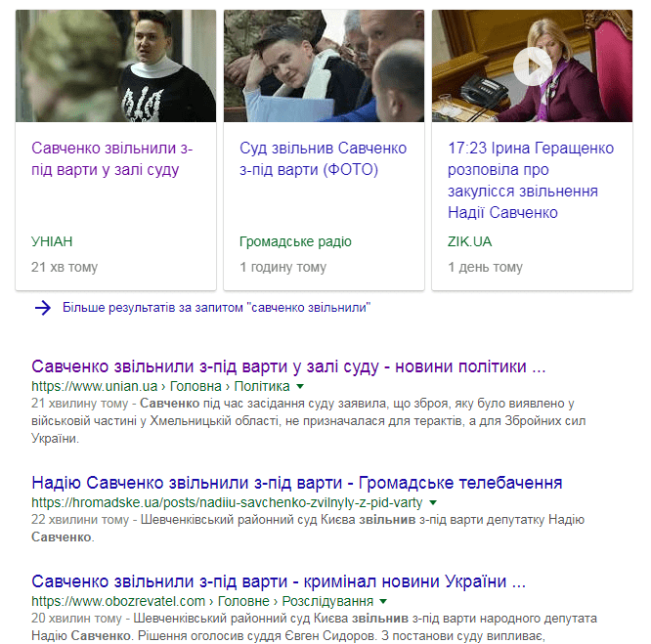Click the УНІАН source label
The image size is (651, 644).
click(52, 241)
